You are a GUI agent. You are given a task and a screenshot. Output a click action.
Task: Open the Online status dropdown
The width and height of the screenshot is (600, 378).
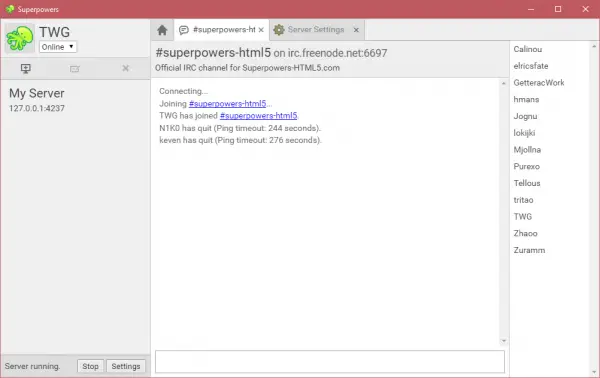pyautogui.click(x=58, y=47)
